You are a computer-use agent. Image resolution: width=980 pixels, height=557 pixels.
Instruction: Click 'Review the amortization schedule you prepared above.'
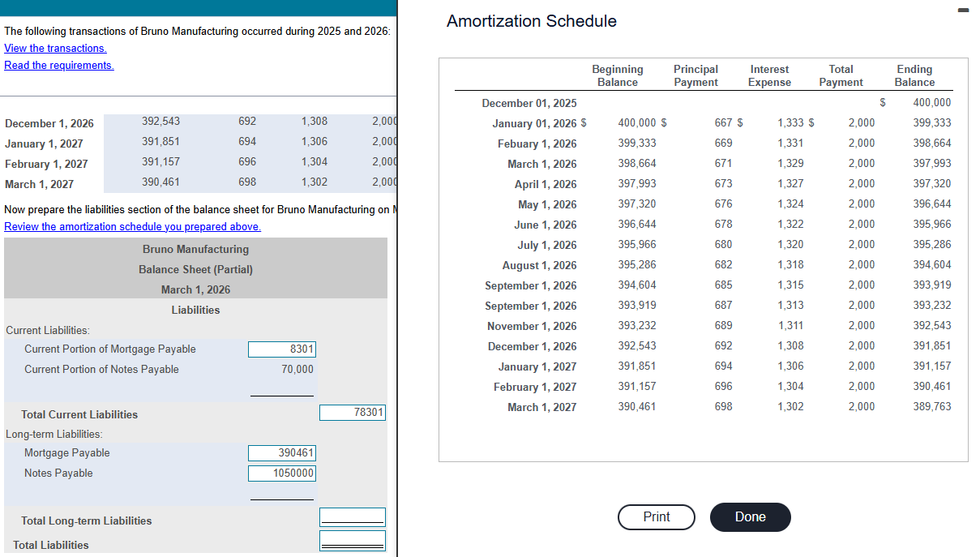coord(133,226)
